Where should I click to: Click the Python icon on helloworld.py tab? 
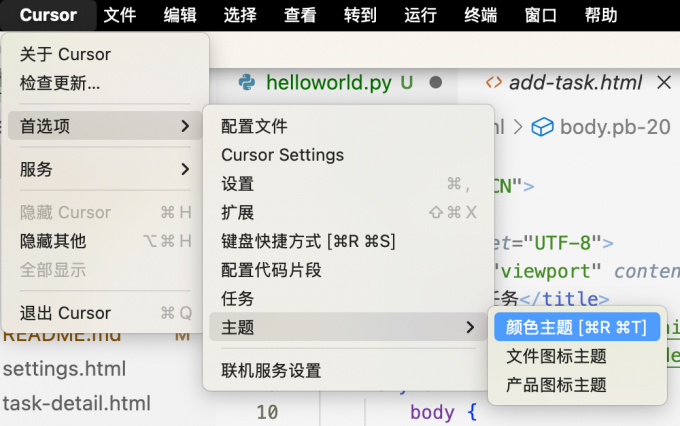click(247, 82)
